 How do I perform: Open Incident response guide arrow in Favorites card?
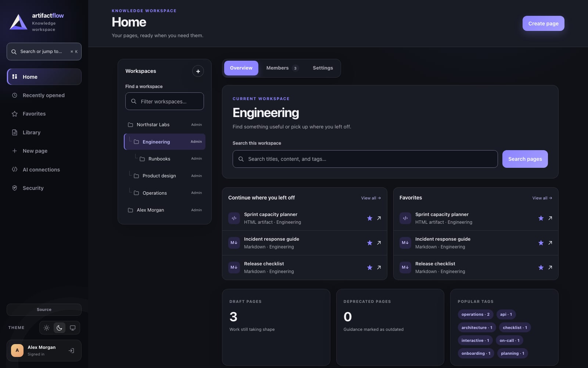[550, 243]
